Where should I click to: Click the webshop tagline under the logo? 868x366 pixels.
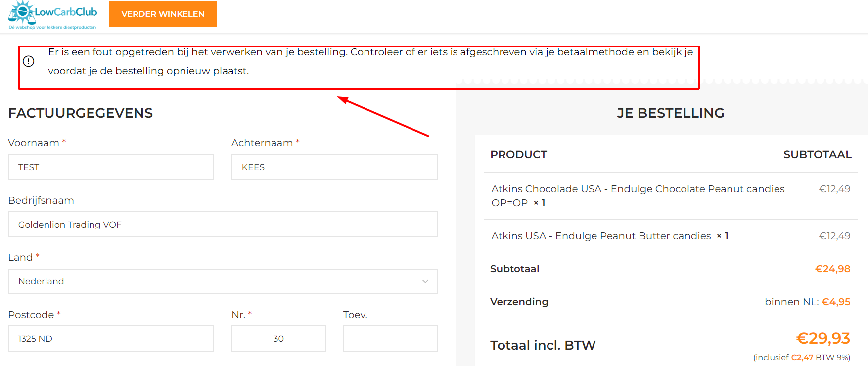[x=52, y=28]
